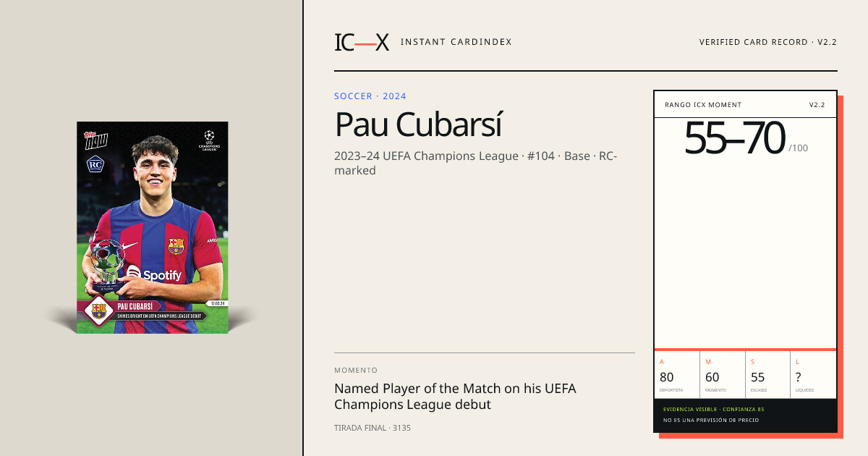This screenshot has height=456, width=868.
Task: Select the Escasez score cell showing 55
Action: [768, 375]
